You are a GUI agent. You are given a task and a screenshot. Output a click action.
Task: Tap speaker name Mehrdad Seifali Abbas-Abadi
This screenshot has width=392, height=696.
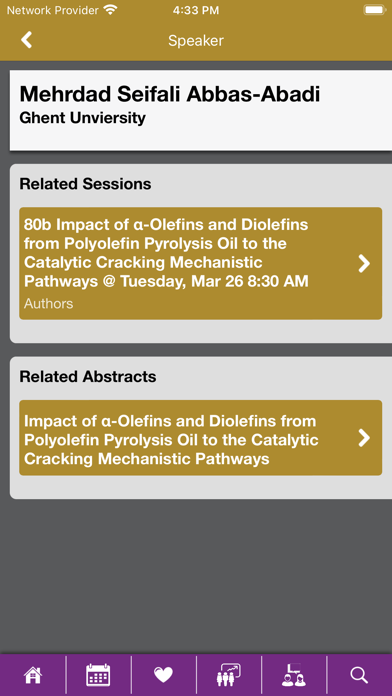170,95
